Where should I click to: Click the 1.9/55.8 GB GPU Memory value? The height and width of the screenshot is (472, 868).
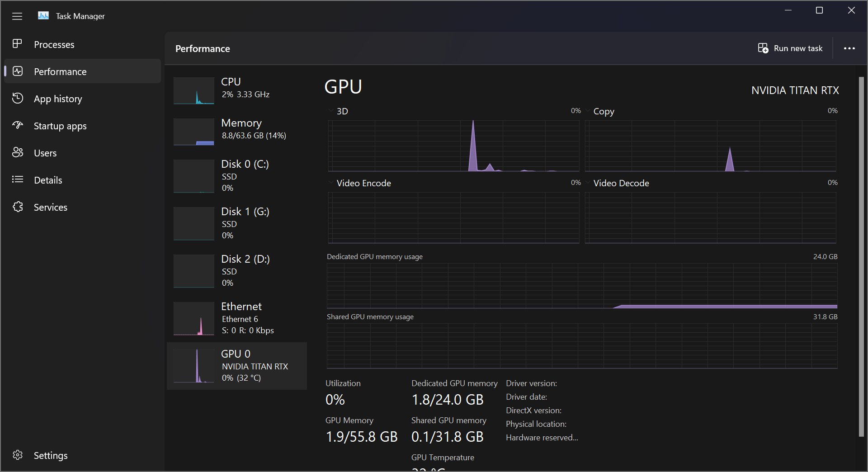(x=362, y=437)
